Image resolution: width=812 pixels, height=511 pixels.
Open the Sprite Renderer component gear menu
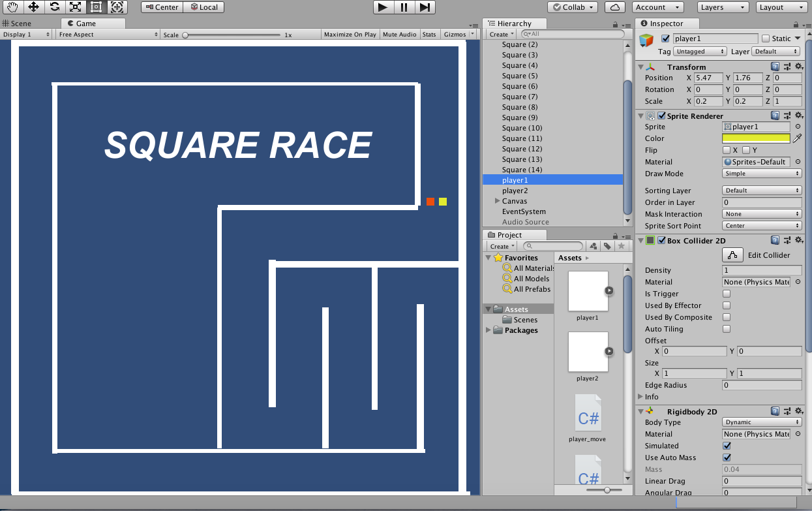click(x=798, y=116)
